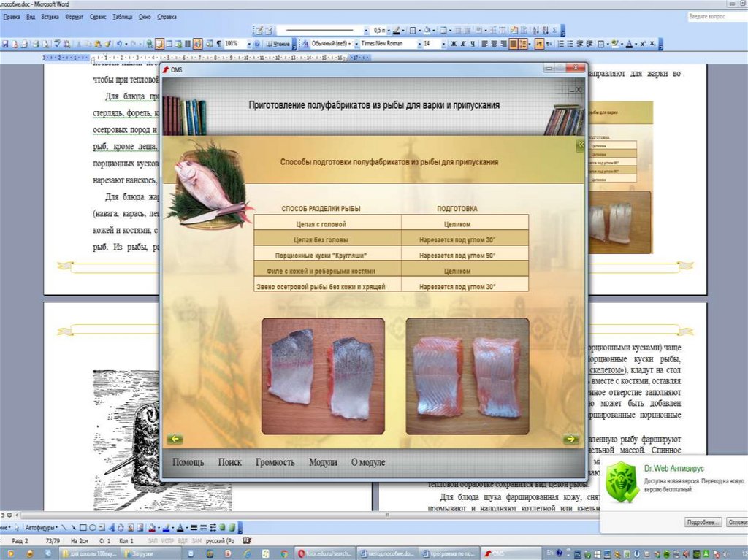Click the bulleted list icon

coord(570,44)
